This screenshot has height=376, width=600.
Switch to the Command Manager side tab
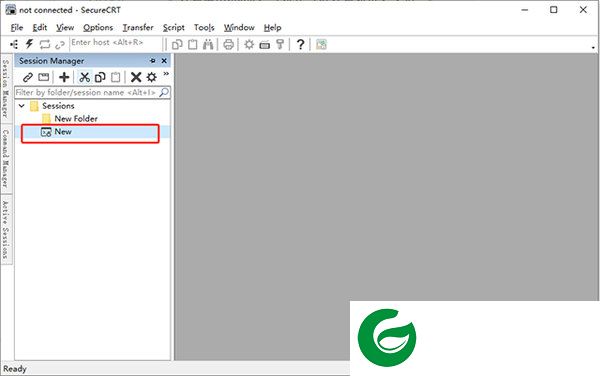5,158
